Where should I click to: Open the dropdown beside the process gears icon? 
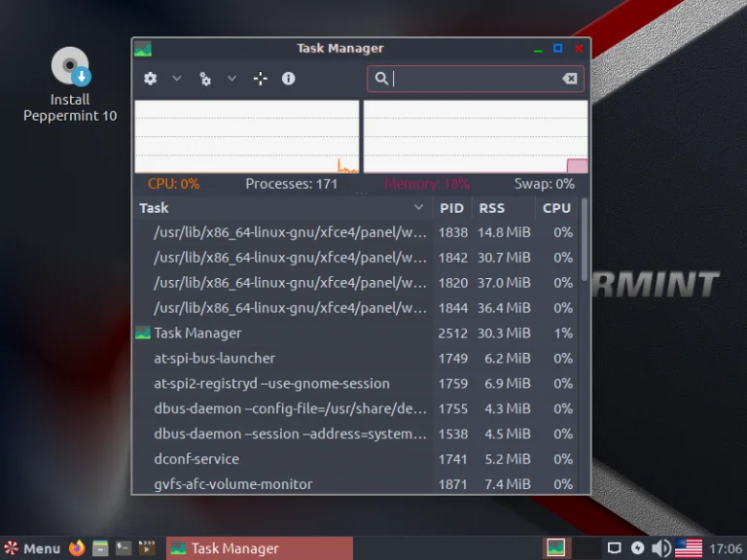tap(231, 79)
